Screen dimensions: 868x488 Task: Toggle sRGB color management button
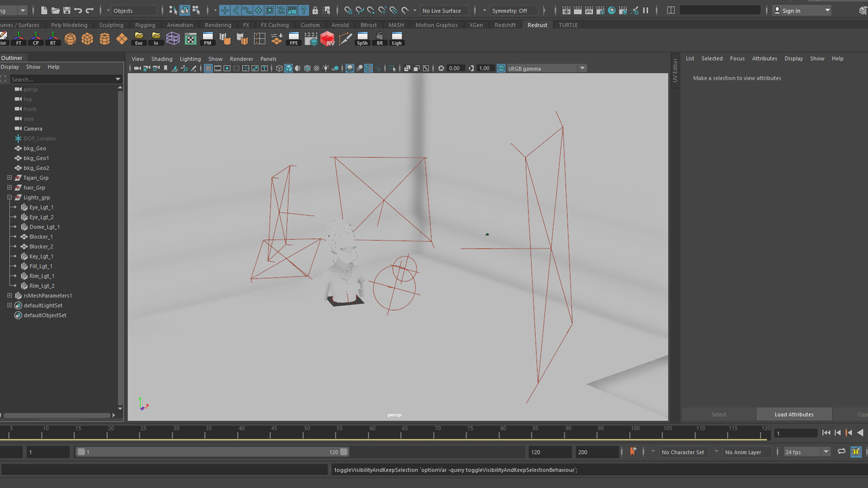[x=501, y=68]
